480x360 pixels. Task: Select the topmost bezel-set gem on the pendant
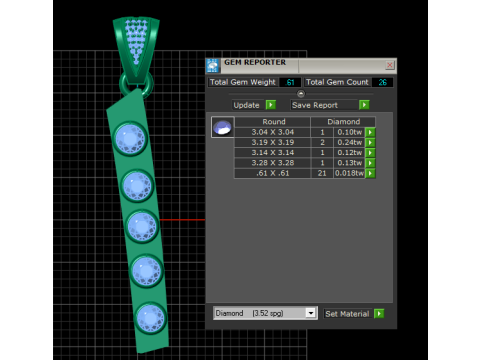(x=130, y=138)
